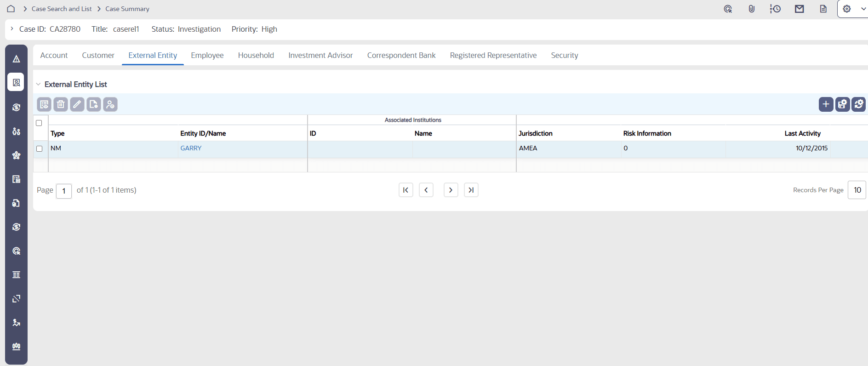
Task: Click the Entity ID/Name column header
Action: (203, 133)
